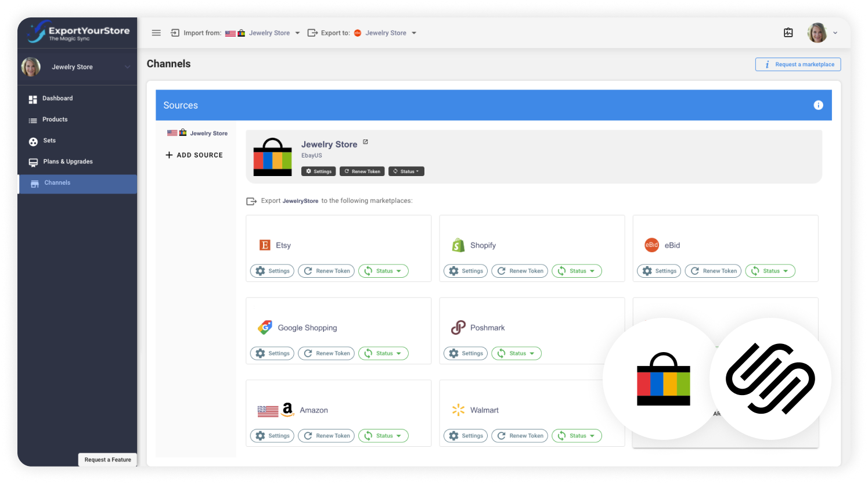
Task: Click the Sources info icon
Action: tap(818, 105)
